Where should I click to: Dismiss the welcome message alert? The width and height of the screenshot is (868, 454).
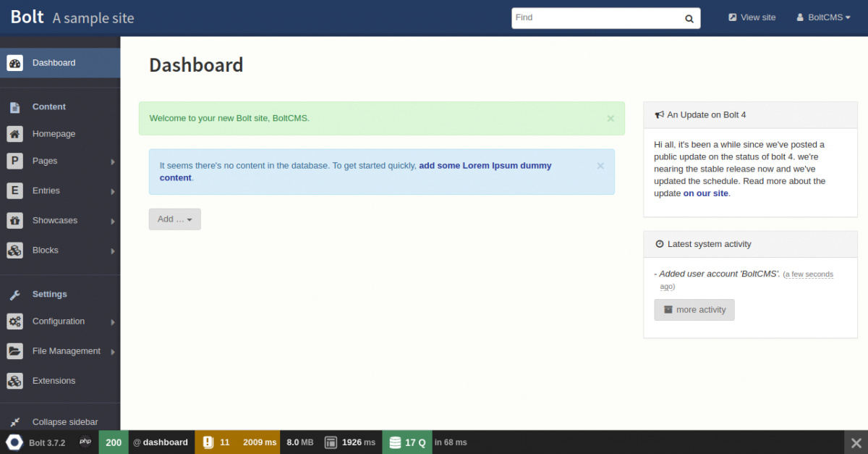click(x=610, y=118)
